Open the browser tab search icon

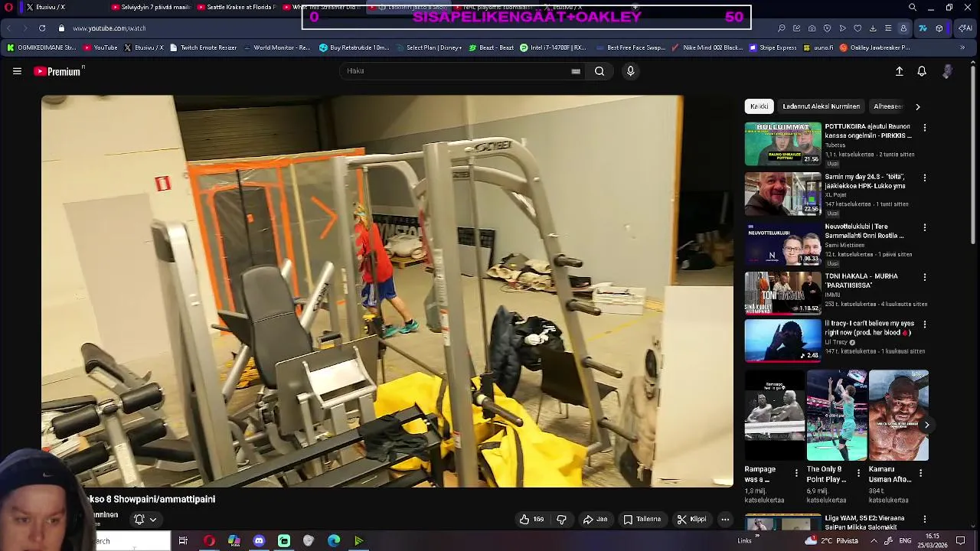913,8
